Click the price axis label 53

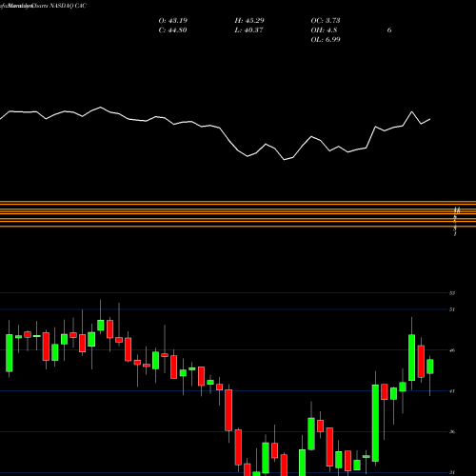click(452, 293)
